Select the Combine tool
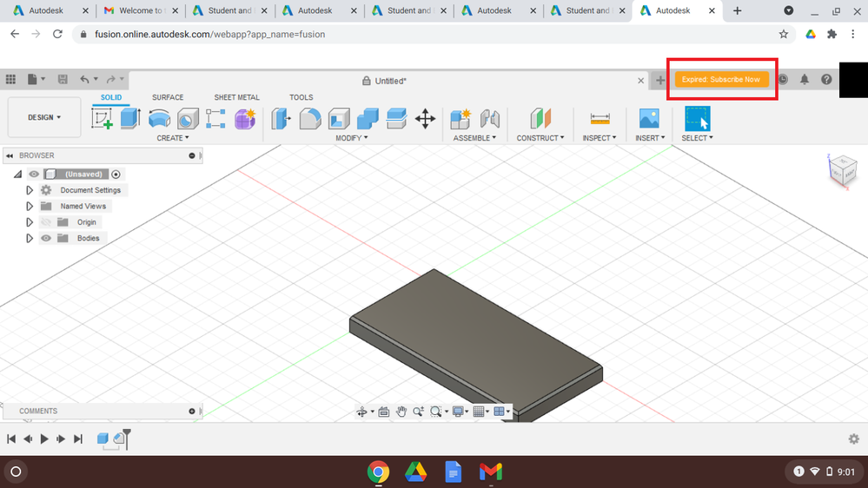The image size is (868, 488). coord(368,118)
